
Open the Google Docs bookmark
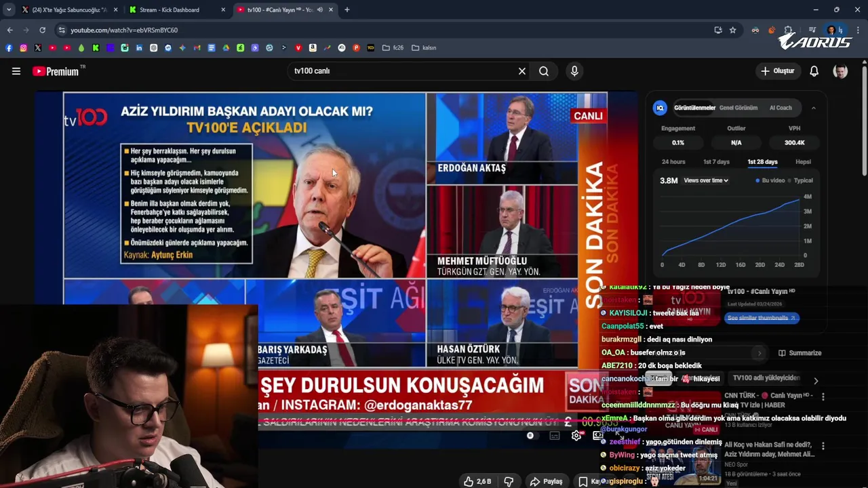tap(212, 47)
